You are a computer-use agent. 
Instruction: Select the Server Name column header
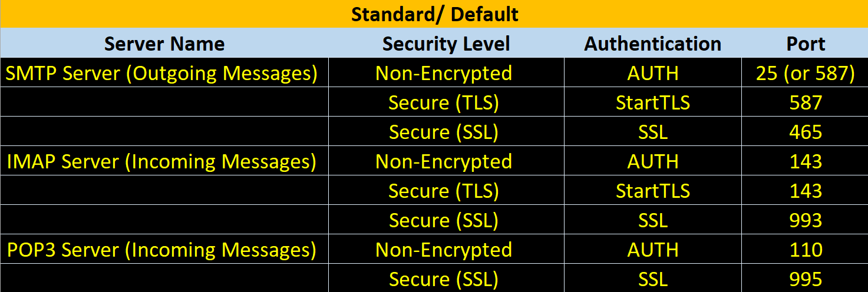[164, 44]
